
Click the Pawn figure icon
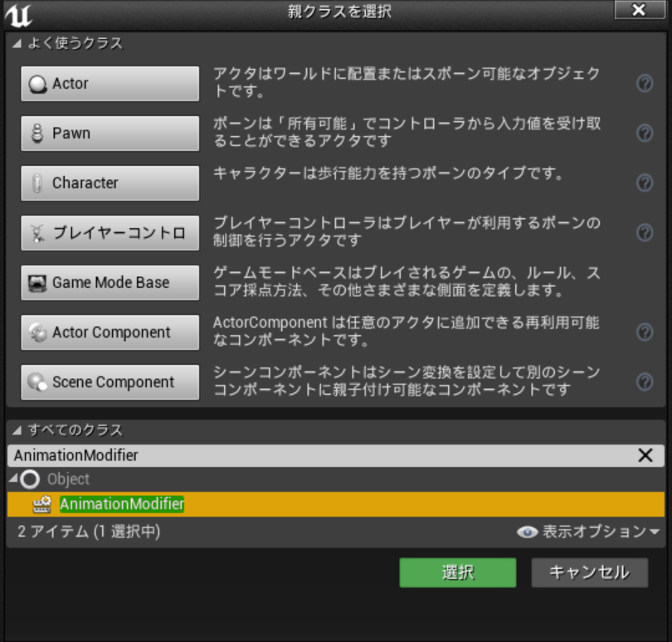click(x=37, y=134)
